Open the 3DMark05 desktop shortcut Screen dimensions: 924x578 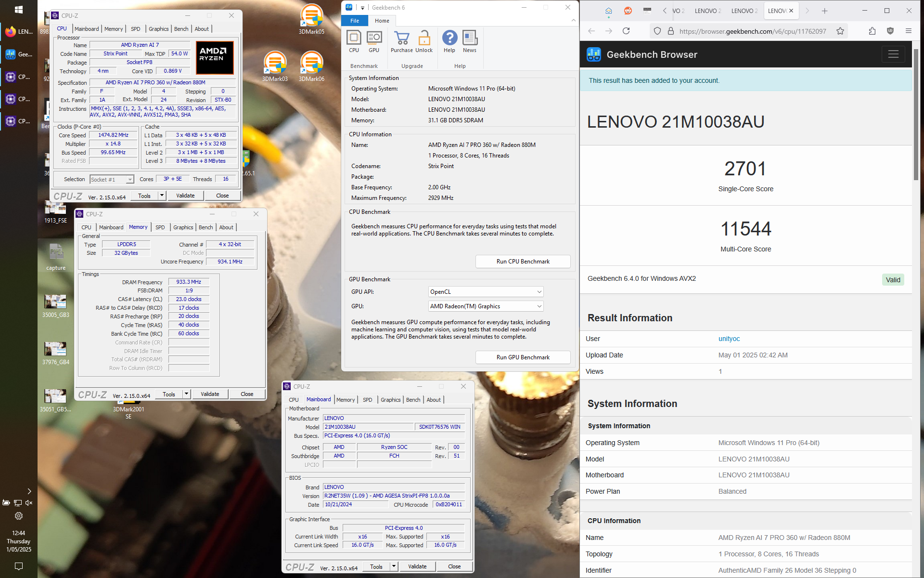pyautogui.click(x=311, y=19)
